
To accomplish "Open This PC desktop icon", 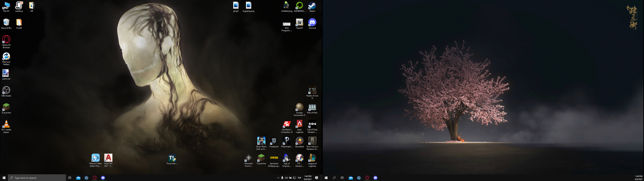I will [x=6, y=7].
